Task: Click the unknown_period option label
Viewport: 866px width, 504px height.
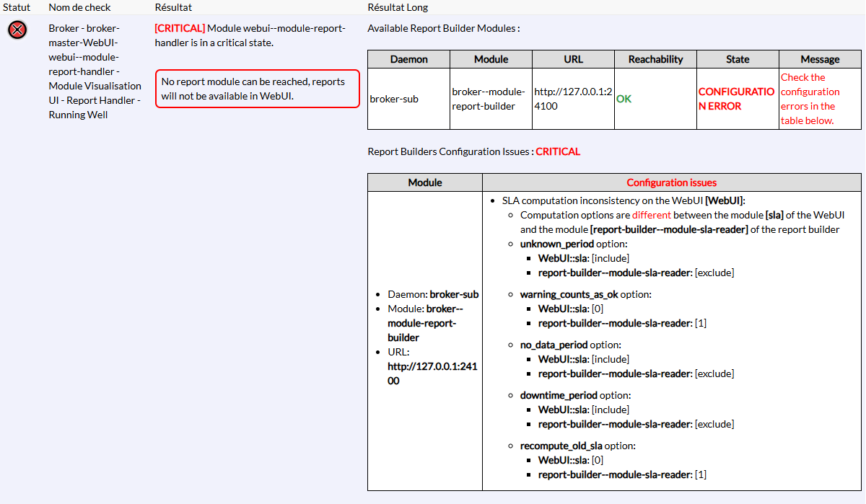Action: point(556,244)
